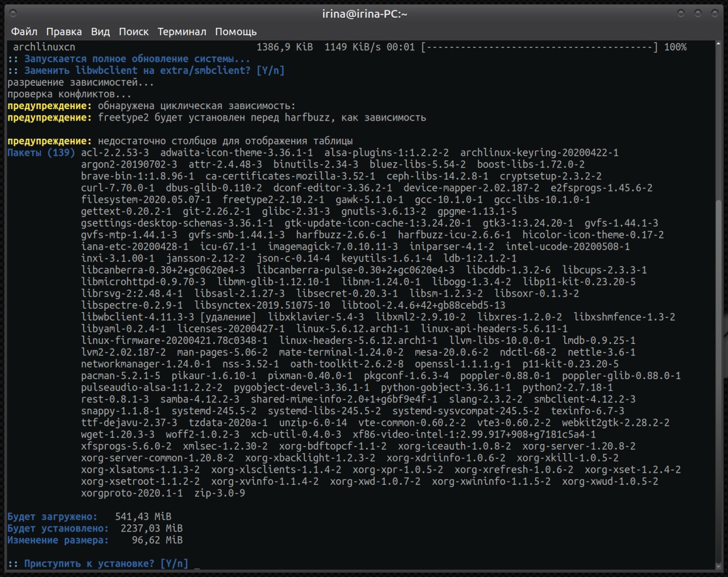This screenshot has width=728, height=577.
Task: Click the window menu button at title bar left
Action: click(x=13, y=13)
